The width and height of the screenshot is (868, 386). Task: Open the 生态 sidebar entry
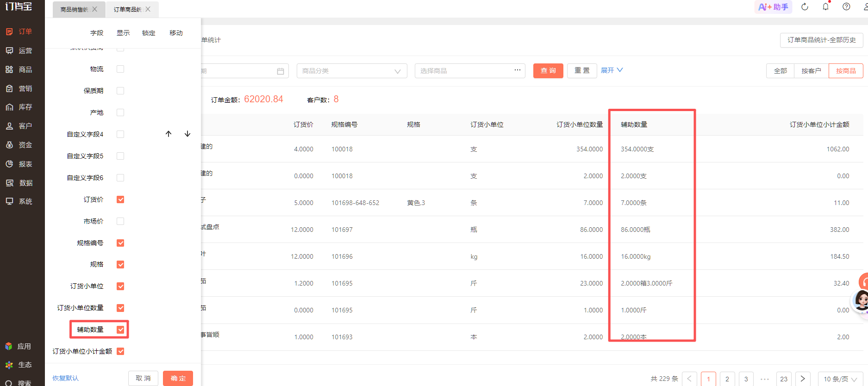pos(19,365)
